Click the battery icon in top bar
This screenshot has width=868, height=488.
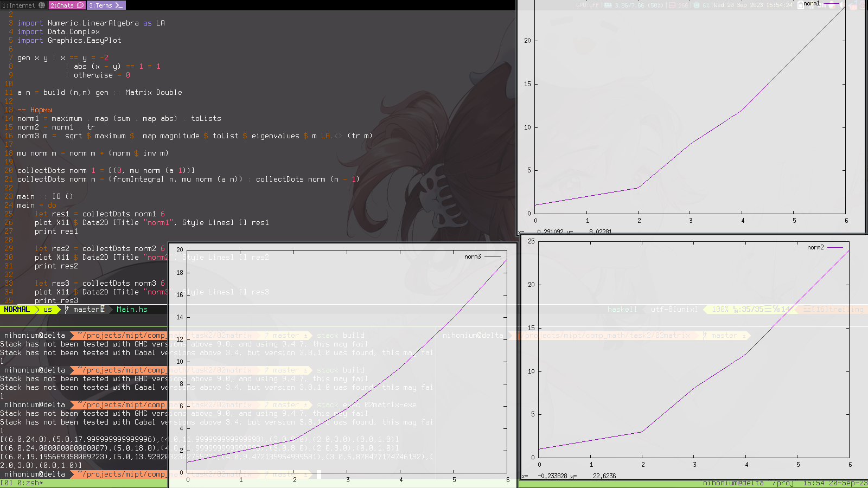click(801, 5)
